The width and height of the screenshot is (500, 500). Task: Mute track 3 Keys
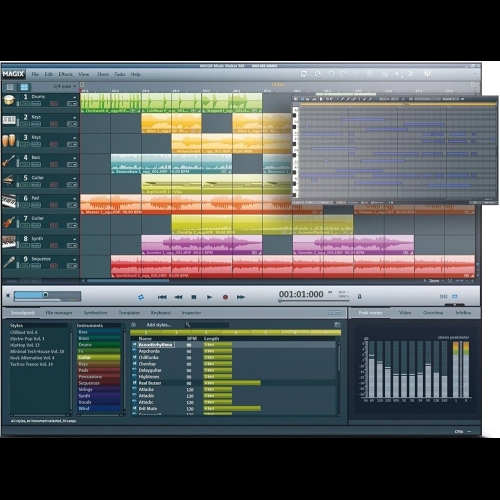(x=36, y=144)
